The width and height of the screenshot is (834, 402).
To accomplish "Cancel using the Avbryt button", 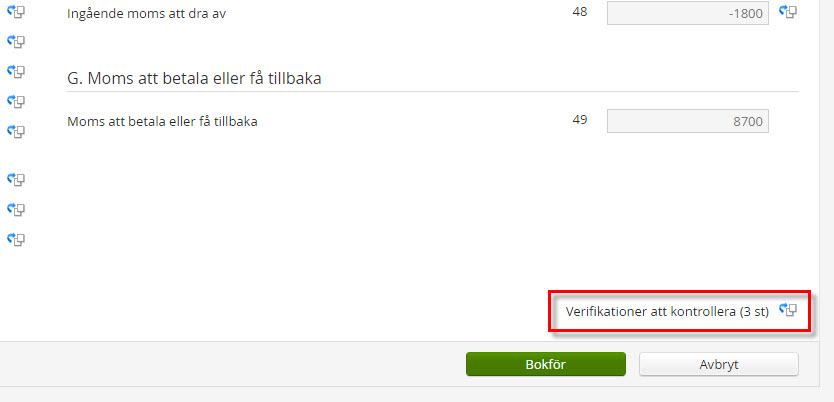I will point(719,364).
